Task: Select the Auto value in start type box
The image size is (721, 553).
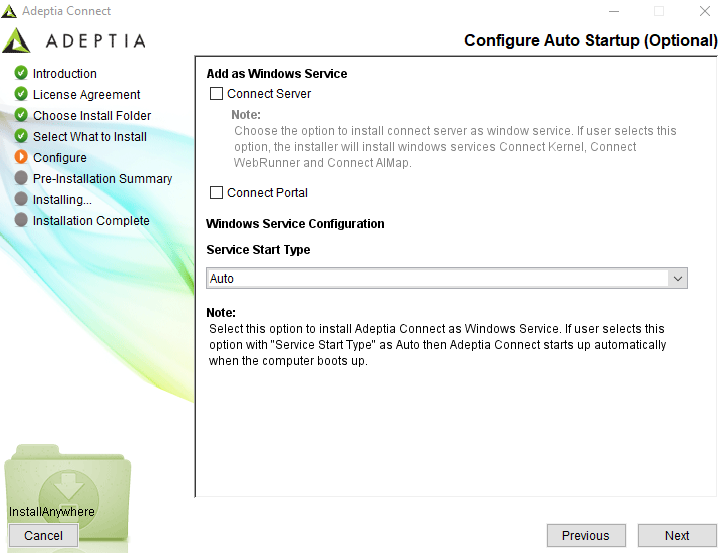Action: 447,279
